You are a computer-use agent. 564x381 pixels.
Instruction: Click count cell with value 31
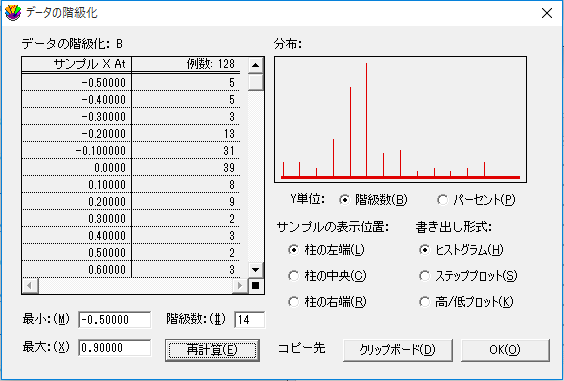point(186,150)
